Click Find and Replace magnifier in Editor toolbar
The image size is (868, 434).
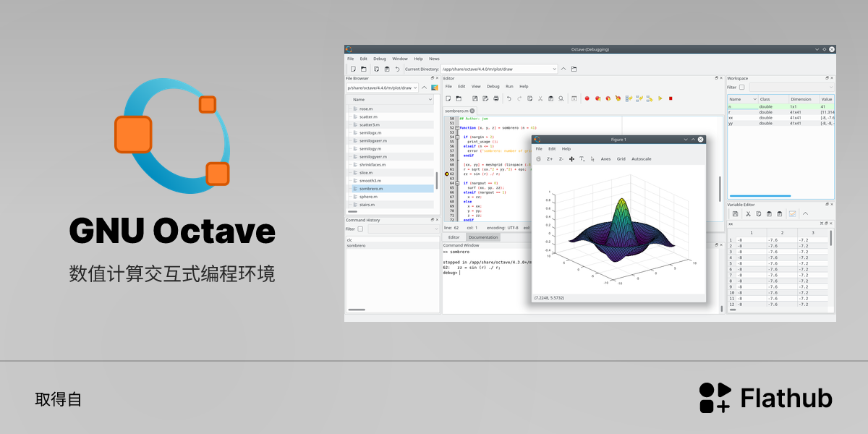[x=561, y=98]
